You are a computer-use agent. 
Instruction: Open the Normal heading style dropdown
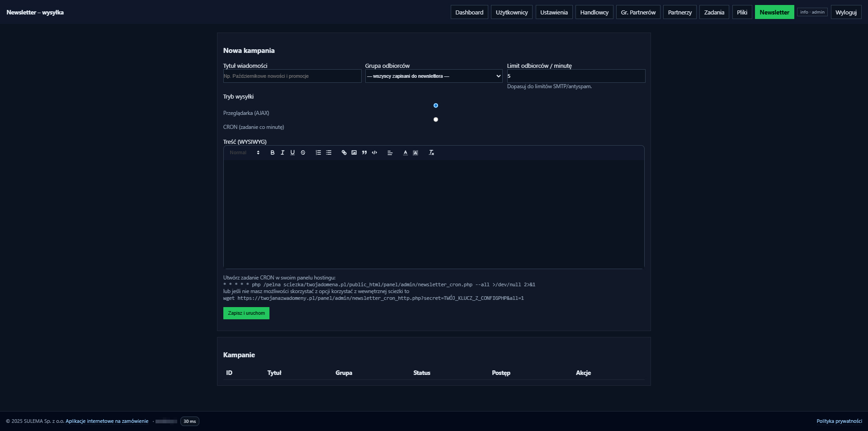[x=245, y=153]
